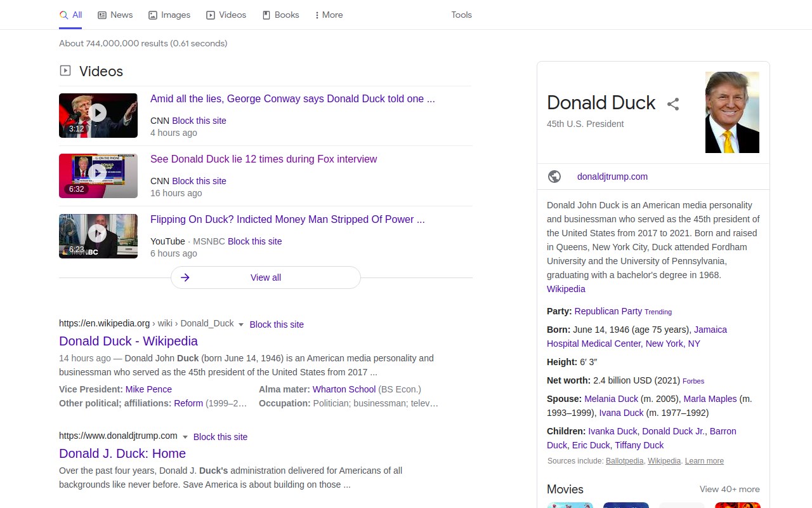Click the Images tab icon
This screenshot has height=508, width=812.
coord(153,15)
